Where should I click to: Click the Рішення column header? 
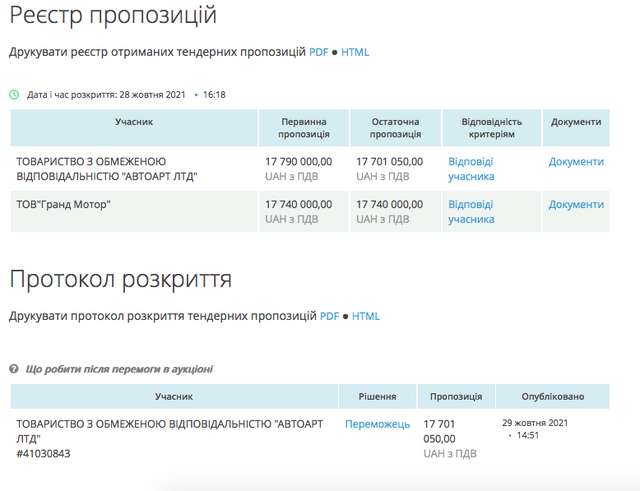click(377, 397)
